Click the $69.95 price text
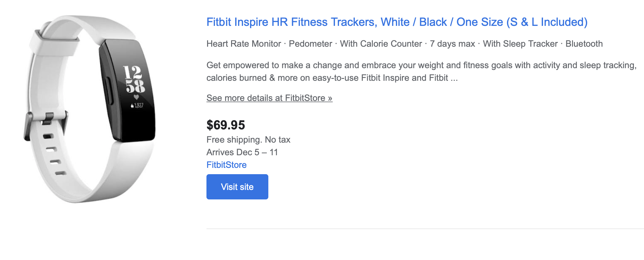 [x=226, y=125]
